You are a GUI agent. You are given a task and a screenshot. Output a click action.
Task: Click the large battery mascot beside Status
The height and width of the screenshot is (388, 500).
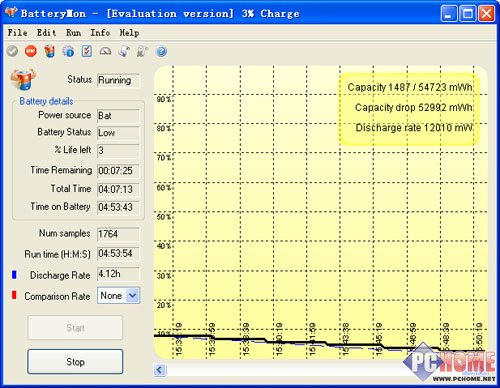[23, 79]
